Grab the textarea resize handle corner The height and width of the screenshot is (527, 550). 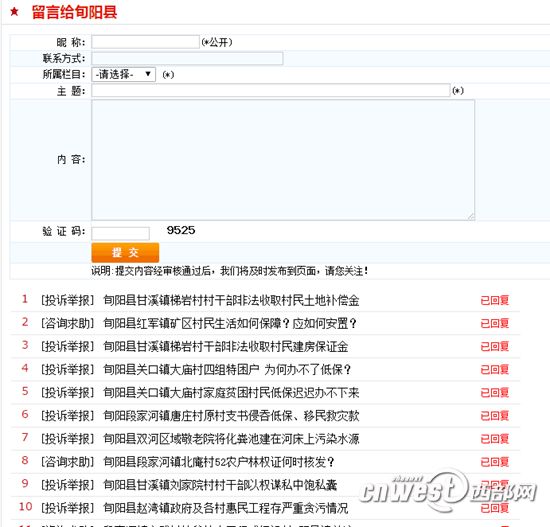coord(471,217)
